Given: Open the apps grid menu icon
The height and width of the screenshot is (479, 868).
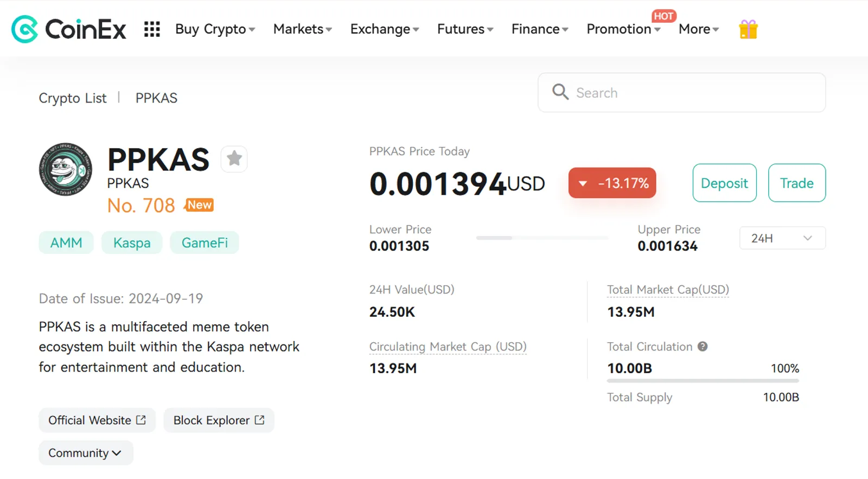Looking at the screenshot, I should (152, 29).
